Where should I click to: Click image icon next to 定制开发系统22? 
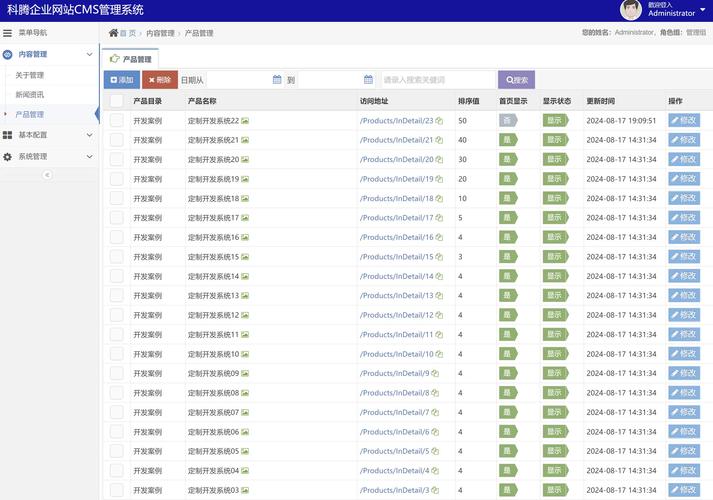click(245, 121)
